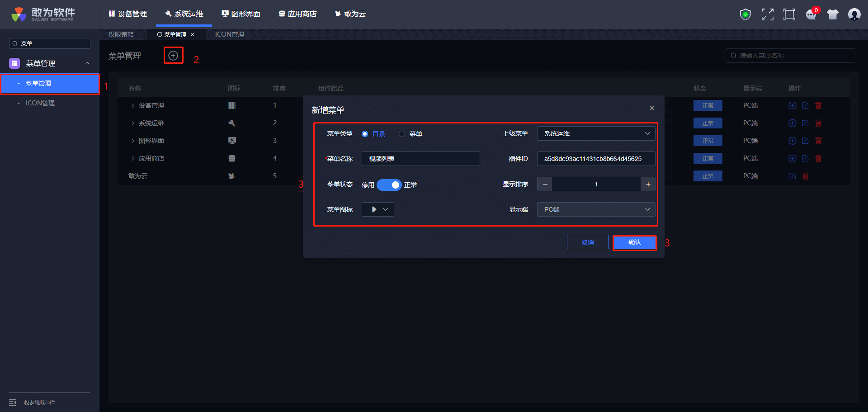Enter fullscreen with the expand arrows icon
This screenshot has height=412, width=868.
tap(767, 14)
